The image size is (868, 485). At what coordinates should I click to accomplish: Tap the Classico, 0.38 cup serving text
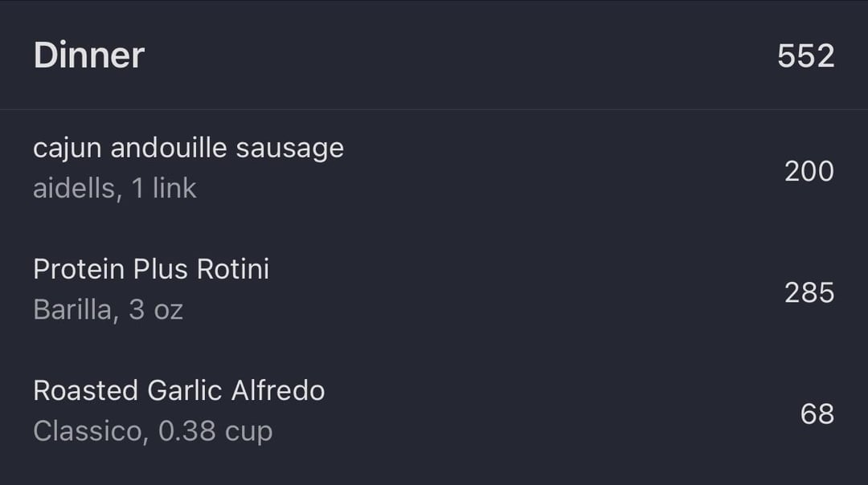point(153,431)
